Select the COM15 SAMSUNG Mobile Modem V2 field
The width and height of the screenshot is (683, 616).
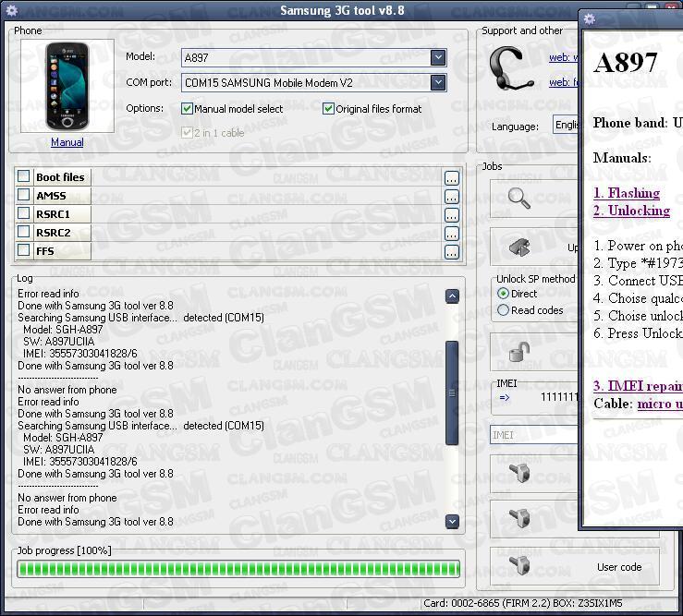coord(313,83)
